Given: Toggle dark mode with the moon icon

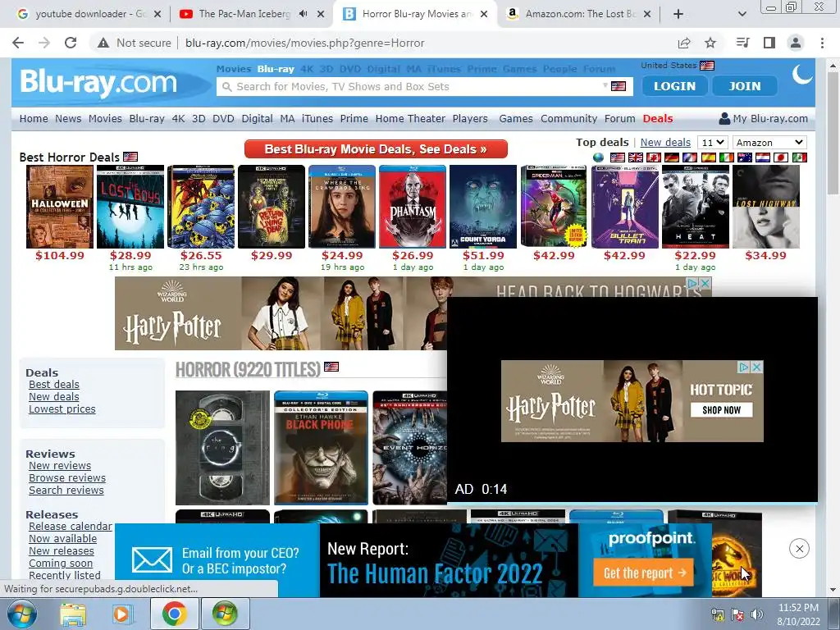Looking at the screenshot, I should pyautogui.click(x=802, y=74).
